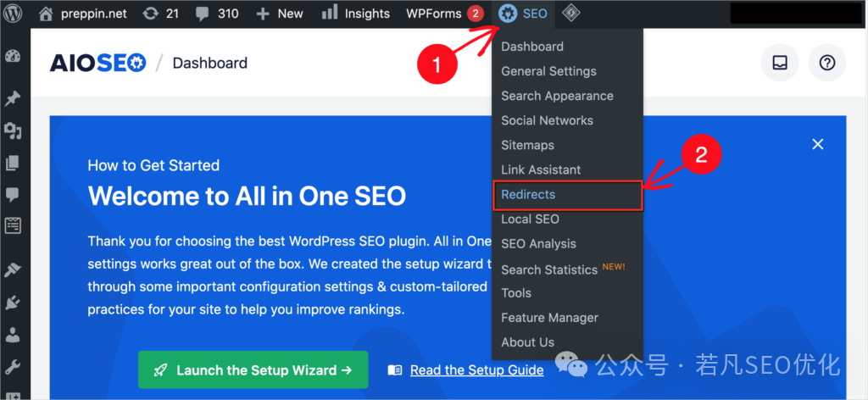868x400 pixels.
Task: Open the AIOSEO inbox notifications icon
Action: point(780,63)
